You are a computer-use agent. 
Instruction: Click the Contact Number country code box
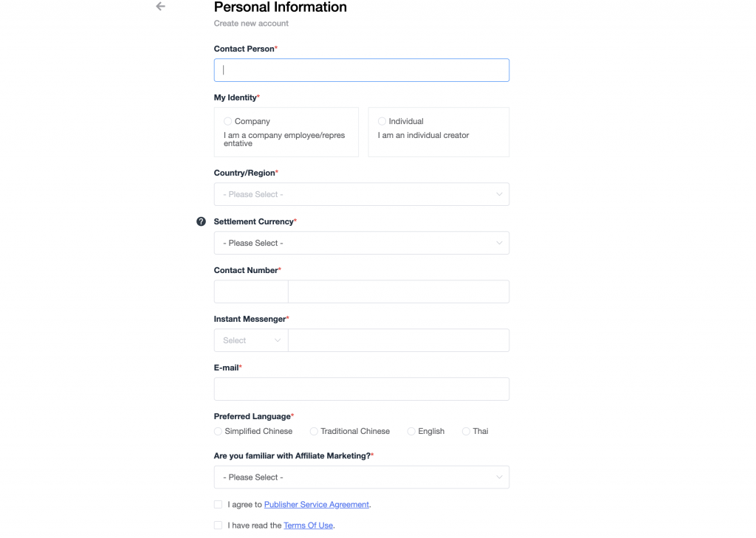click(251, 292)
